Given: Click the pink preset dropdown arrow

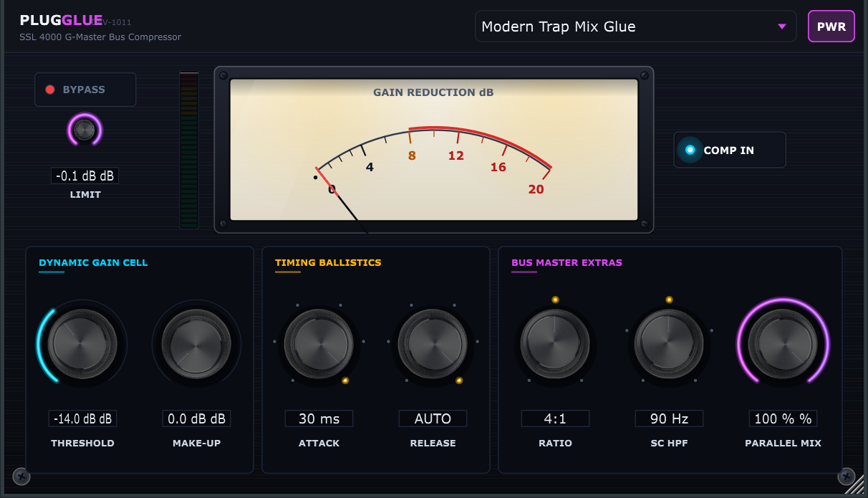Looking at the screenshot, I should point(781,27).
